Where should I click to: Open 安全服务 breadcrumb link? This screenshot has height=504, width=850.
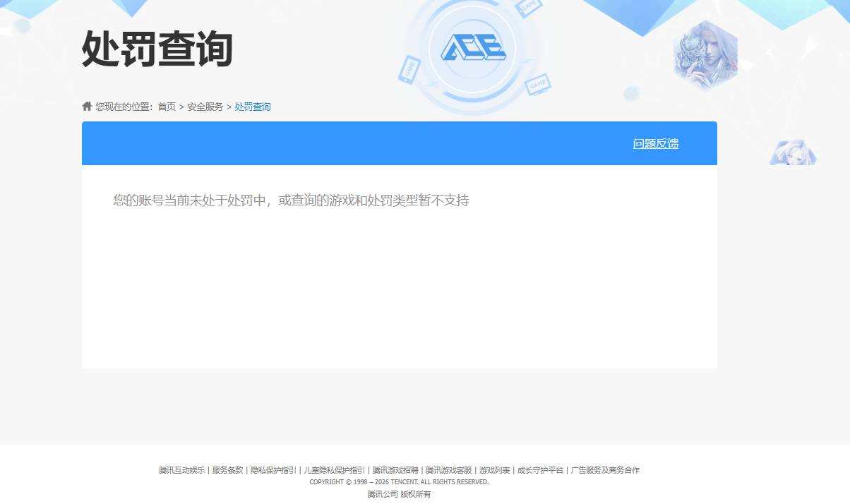click(x=205, y=107)
